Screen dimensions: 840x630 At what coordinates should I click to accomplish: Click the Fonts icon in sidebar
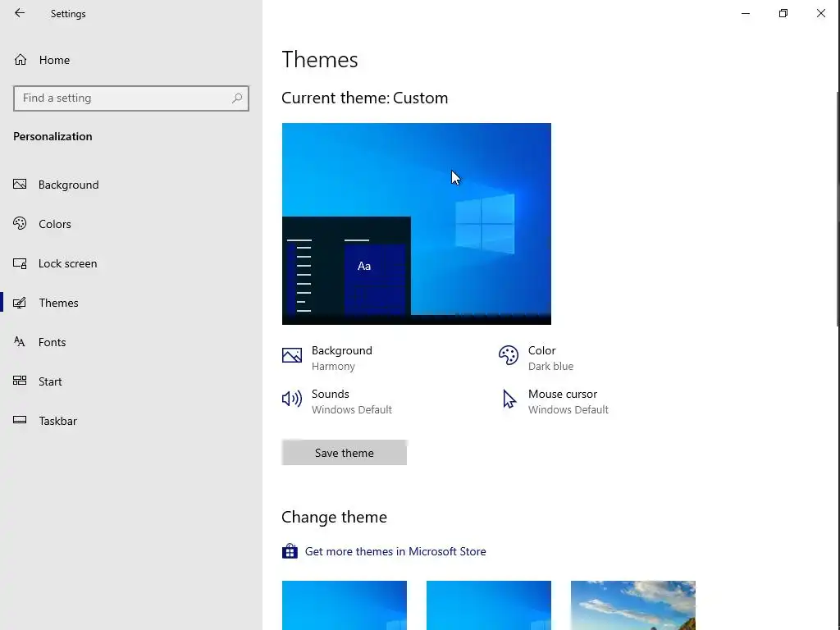pyautogui.click(x=20, y=342)
